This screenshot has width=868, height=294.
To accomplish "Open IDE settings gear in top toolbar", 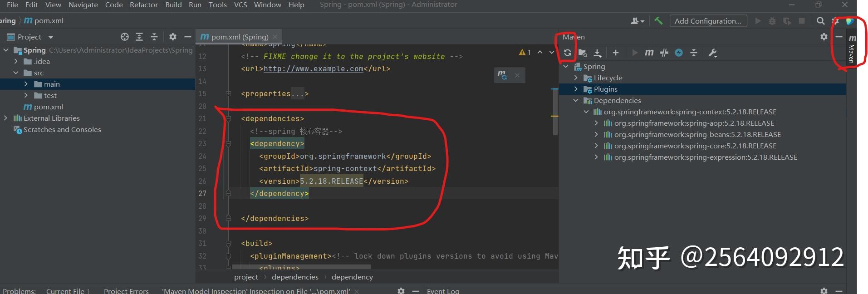I will [x=835, y=21].
